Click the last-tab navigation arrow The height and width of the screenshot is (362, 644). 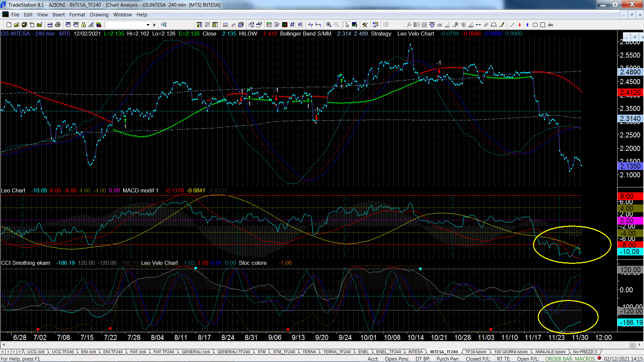click(x=20, y=352)
